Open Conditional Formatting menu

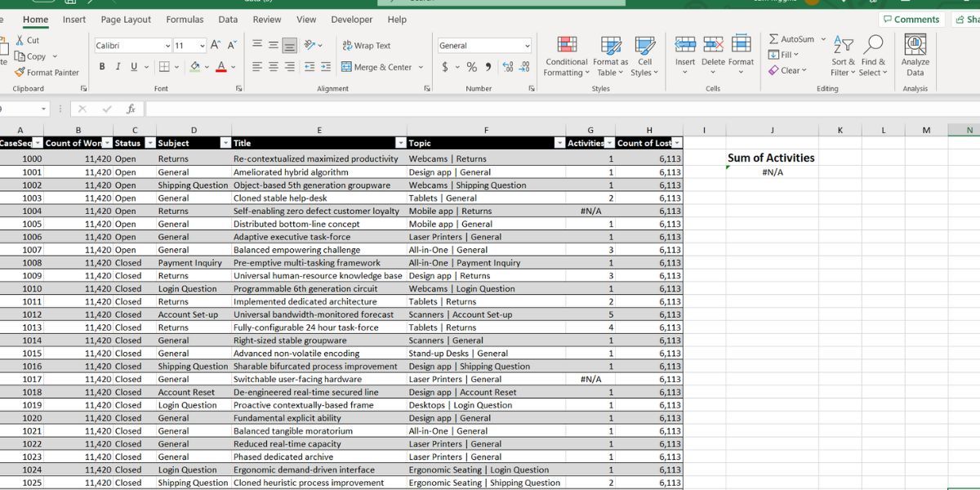coord(567,56)
